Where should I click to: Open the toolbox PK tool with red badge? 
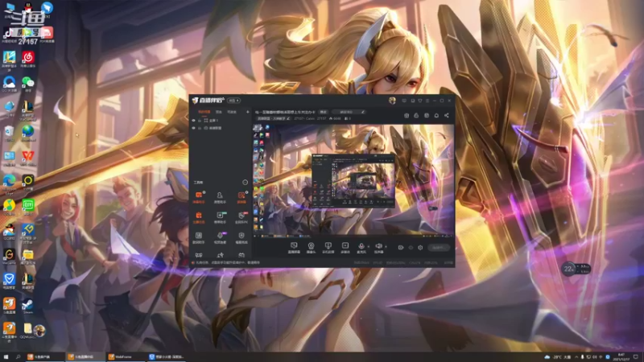click(x=242, y=217)
